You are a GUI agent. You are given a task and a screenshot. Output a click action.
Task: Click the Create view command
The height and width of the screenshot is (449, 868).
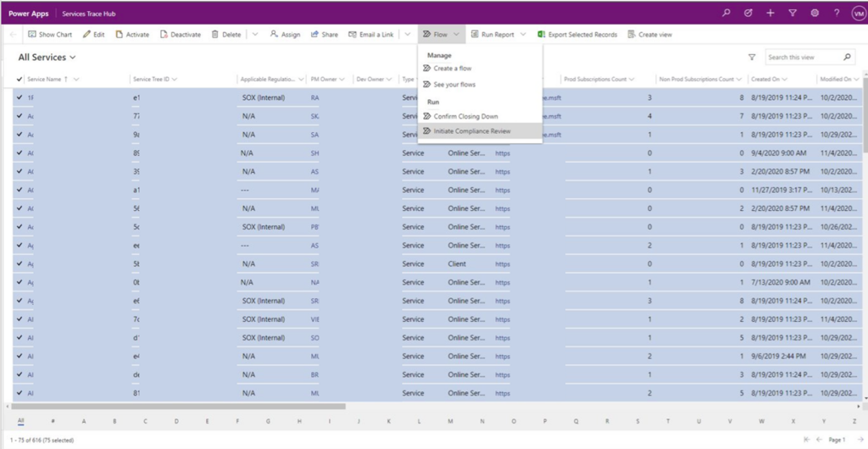coord(650,34)
